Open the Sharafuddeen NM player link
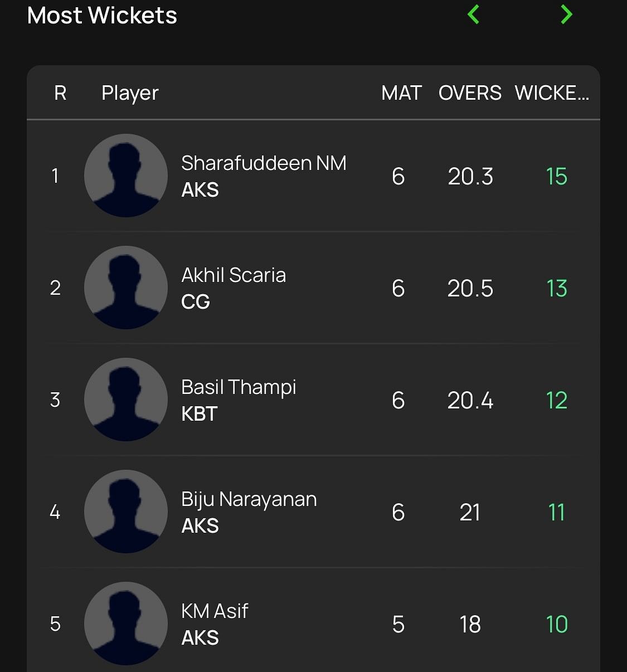This screenshot has width=627, height=672. (264, 163)
